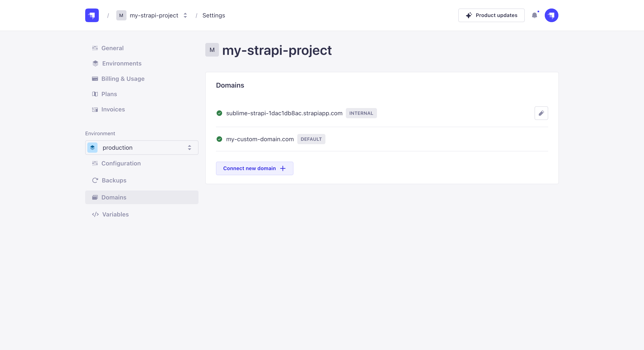Image resolution: width=644 pixels, height=350 pixels.
Task: Click the INTERNAL badge on the strapiapp domain
Action: tap(361, 113)
